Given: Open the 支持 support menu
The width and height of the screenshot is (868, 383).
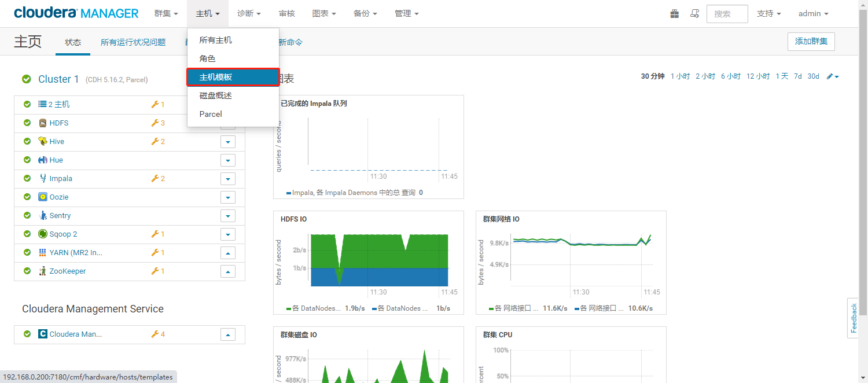Looking at the screenshot, I should point(769,13).
